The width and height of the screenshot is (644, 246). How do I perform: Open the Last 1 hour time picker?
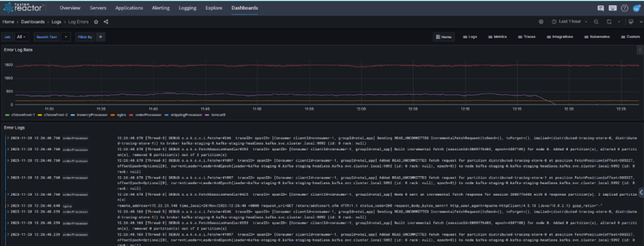pyautogui.click(x=569, y=22)
